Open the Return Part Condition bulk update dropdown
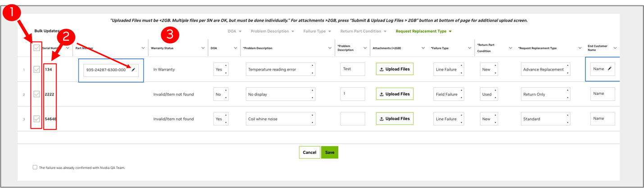644x188 pixels. point(363,31)
